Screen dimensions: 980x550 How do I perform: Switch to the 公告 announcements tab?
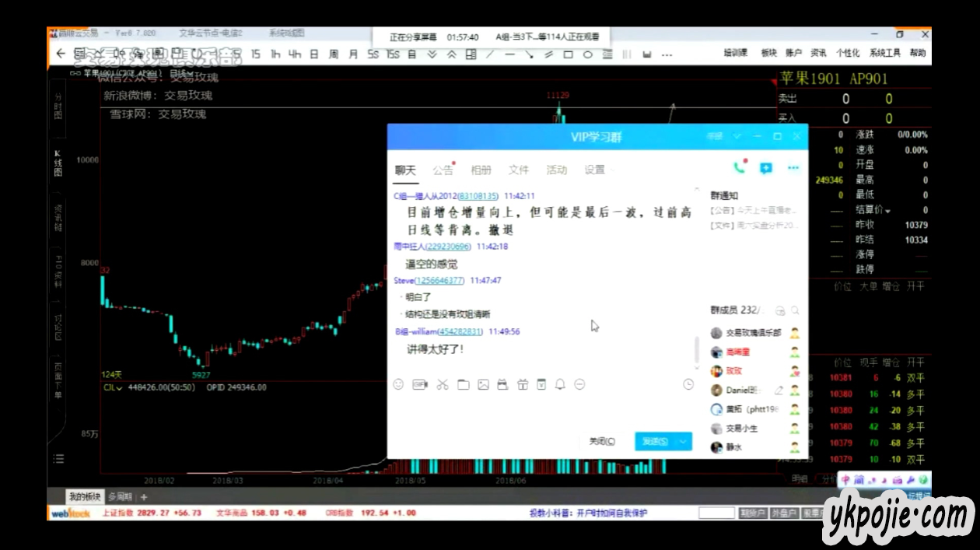coord(443,170)
